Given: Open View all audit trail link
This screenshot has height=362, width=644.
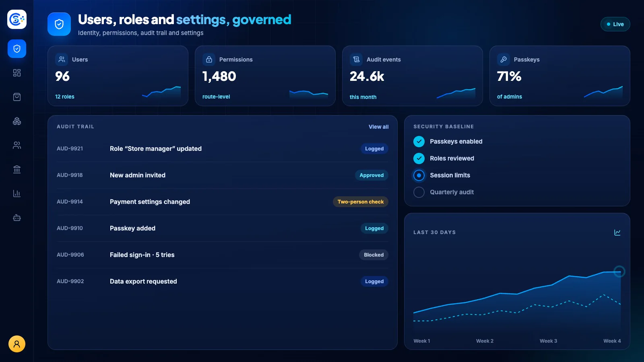Looking at the screenshot, I should tap(378, 127).
